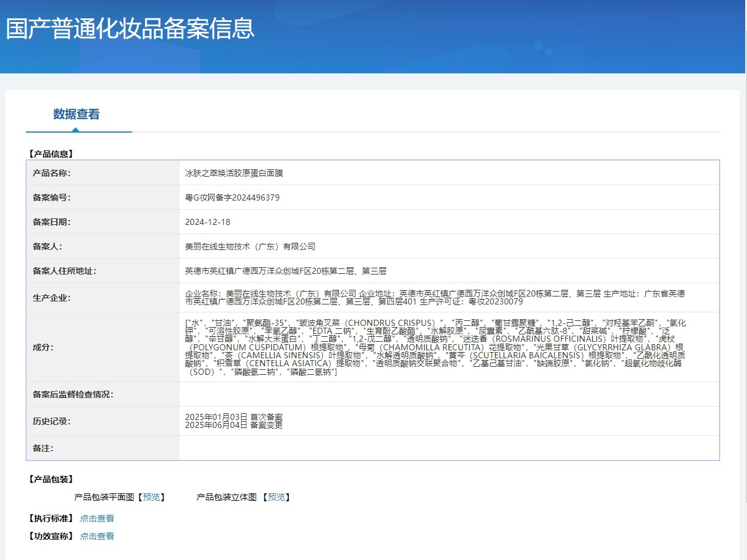Viewport: 747px width, 560px height.
Task: Click the 成分 row label
Action: (x=43, y=347)
